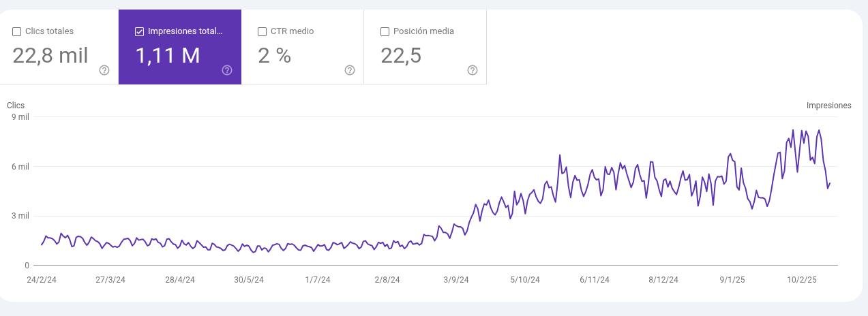This screenshot has width=868, height=316.
Task: Toggle the Posición media checkbox
Action: [385, 31]
